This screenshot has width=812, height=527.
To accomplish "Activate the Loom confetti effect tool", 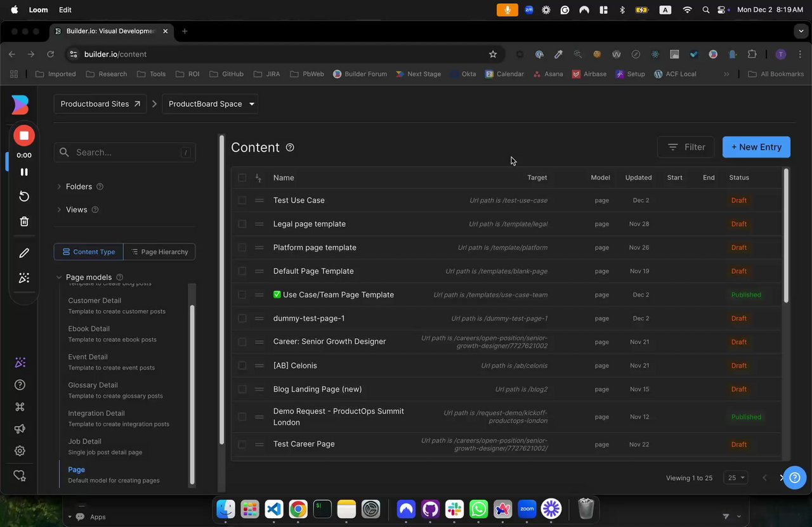I will point(24,278).
